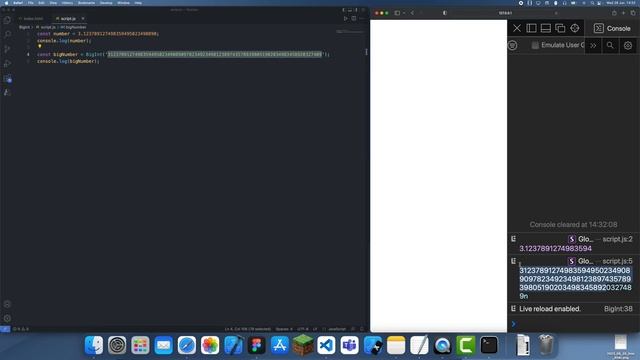Viewport: 640px width, 360px height.
Task: Open the Safari menu in menu bar
Action: pos(18,3)
